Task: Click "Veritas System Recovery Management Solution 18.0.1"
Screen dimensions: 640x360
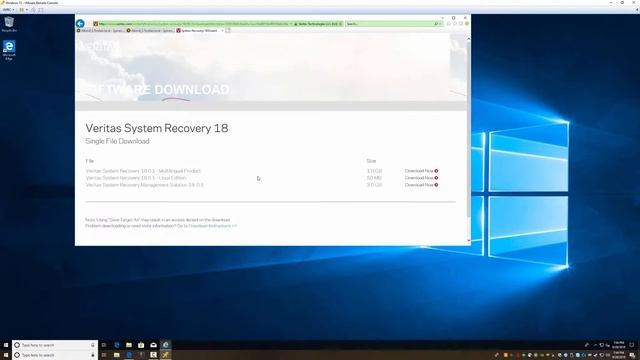Action: 144,185
